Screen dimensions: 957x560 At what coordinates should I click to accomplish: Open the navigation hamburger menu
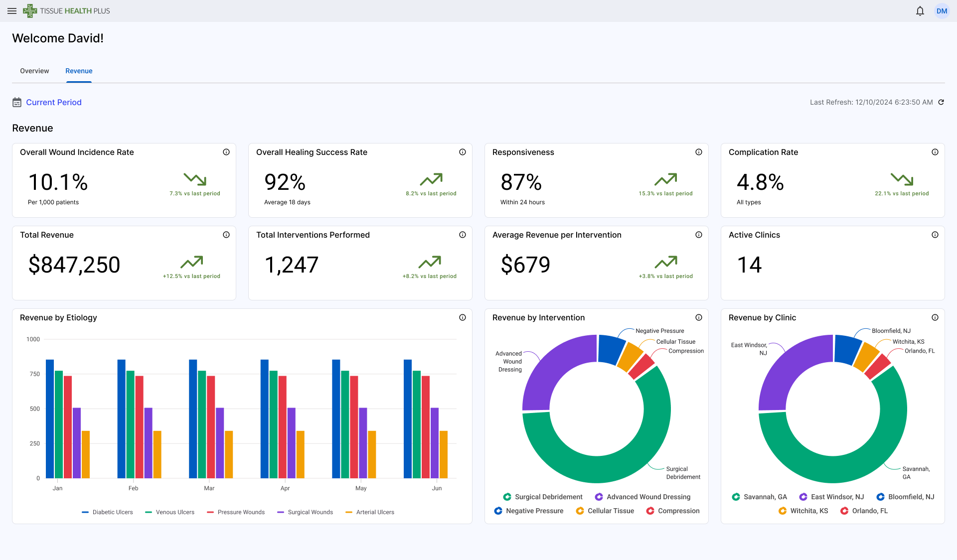pos(12,10)
